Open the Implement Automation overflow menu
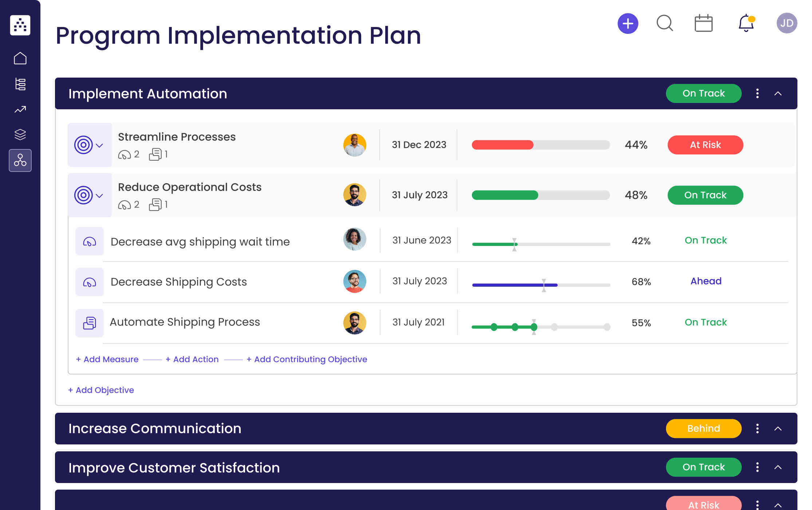This screenshot has height=510, width=812. point(757,93)
